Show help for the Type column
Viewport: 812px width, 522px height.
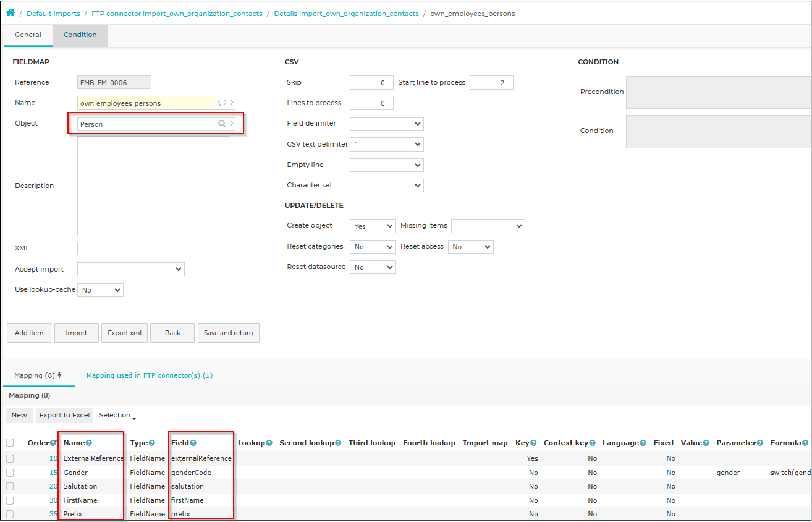152,443
